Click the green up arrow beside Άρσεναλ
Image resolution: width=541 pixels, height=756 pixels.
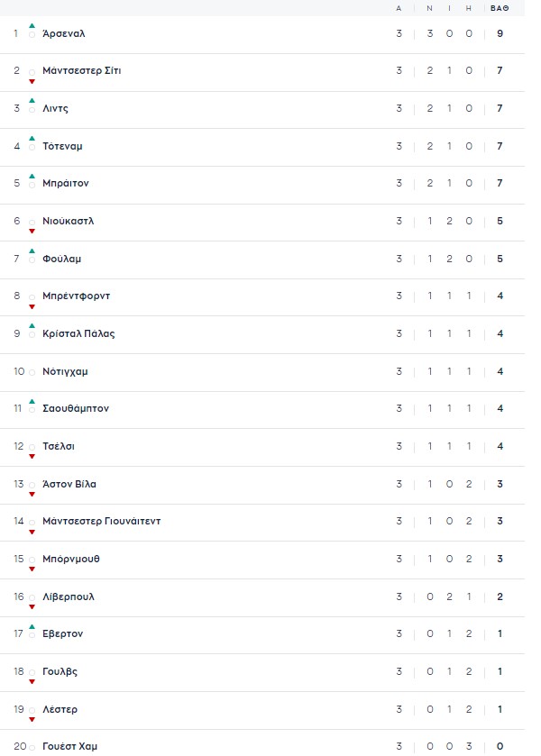[32, 25]
